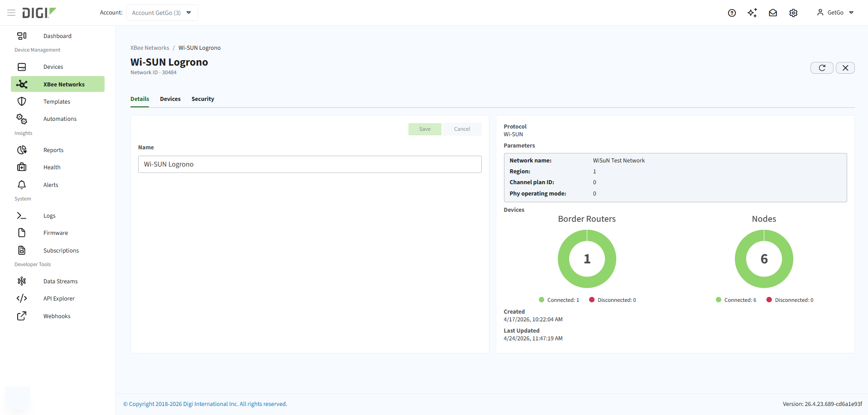
Task: Click the Nodes Connected: 6 legend dot
Action: [719, 300]
